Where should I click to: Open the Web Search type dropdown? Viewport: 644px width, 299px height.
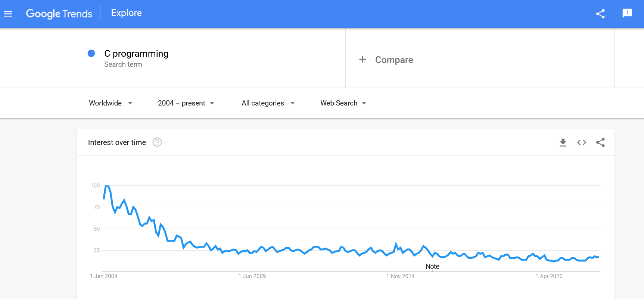click(x=343, y=103)
